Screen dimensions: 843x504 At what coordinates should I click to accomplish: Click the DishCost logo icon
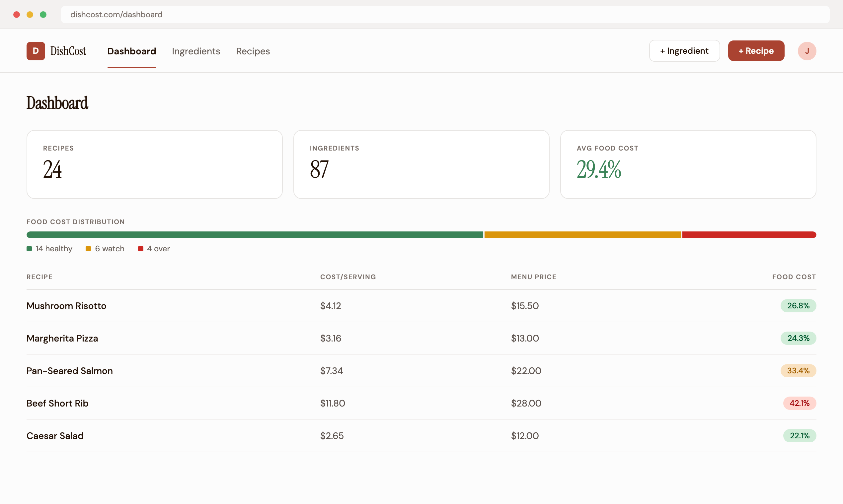pyautogui.click(x=36, y=51)
